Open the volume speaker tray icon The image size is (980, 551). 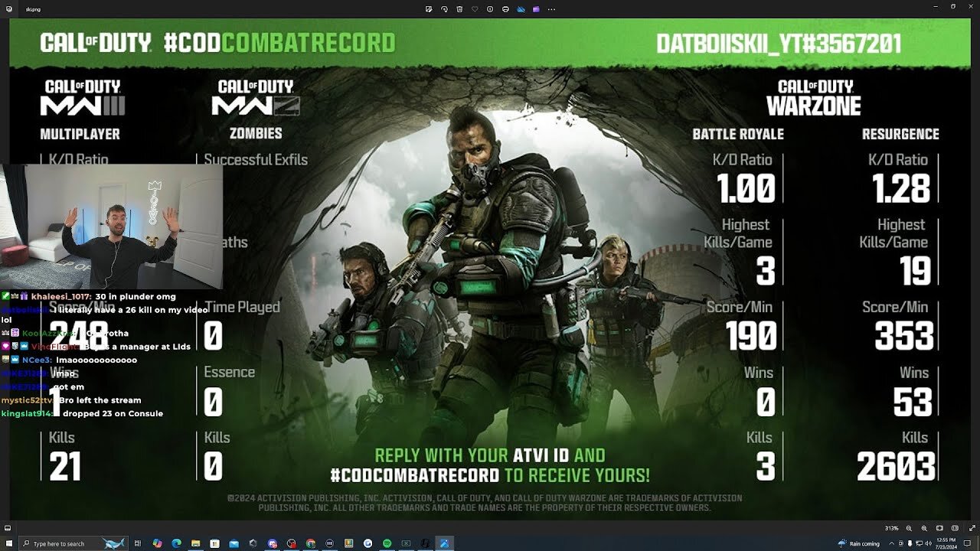[929, 543]
